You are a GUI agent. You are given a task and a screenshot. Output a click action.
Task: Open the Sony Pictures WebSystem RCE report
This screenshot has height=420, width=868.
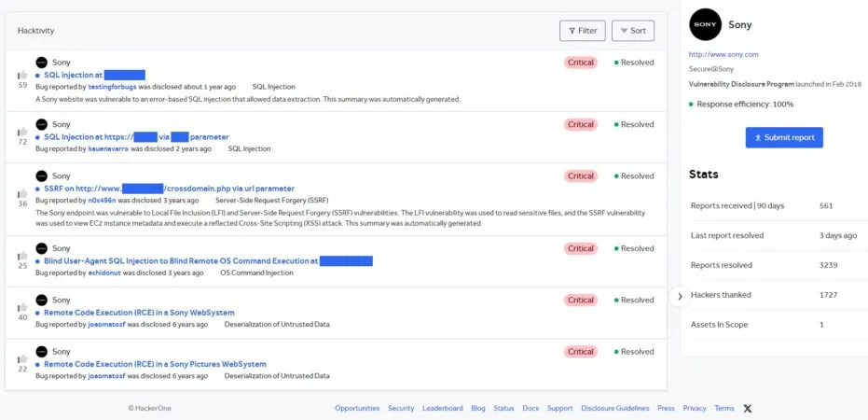[155, 364]
